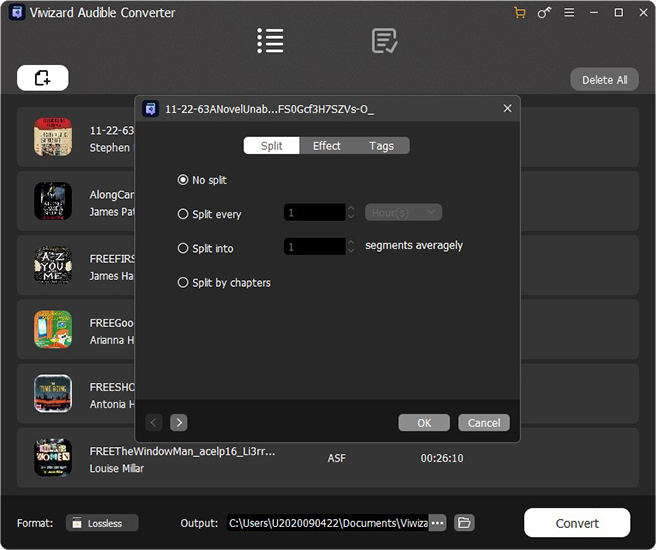Viewport: 656px width, 550px height.
Task: Click the key registration icon
Action: coord(544,13)
